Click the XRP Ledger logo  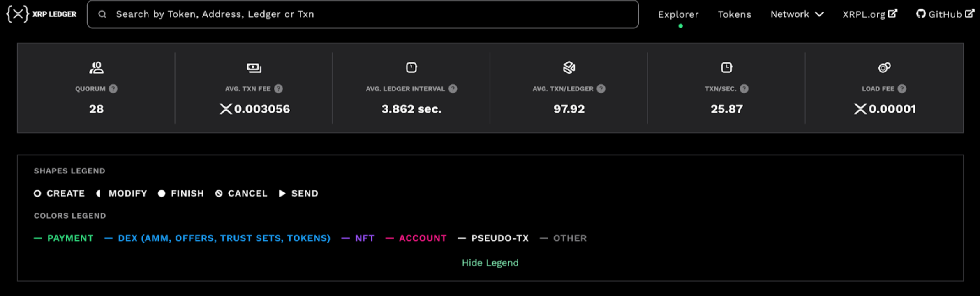(41, 14)
